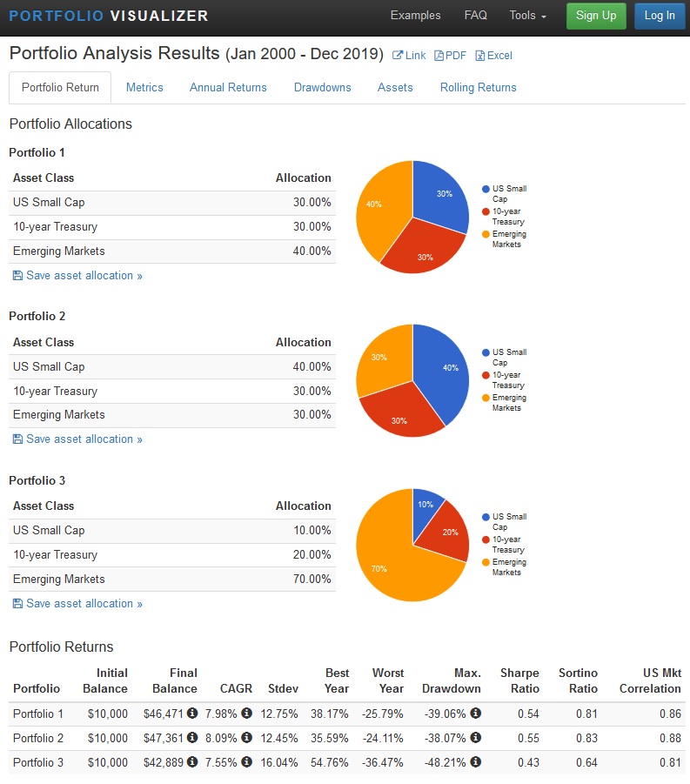The image size is (690, 784).
Task: Select the Portfolio Return tab
Action: [x=60, y=88]
